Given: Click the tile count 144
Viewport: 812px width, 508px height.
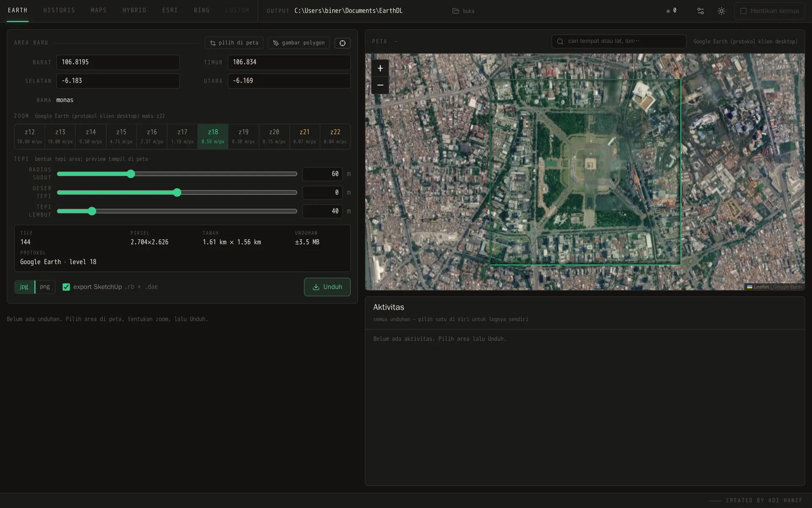Looking at the screenshot, I should pos(25,242).
